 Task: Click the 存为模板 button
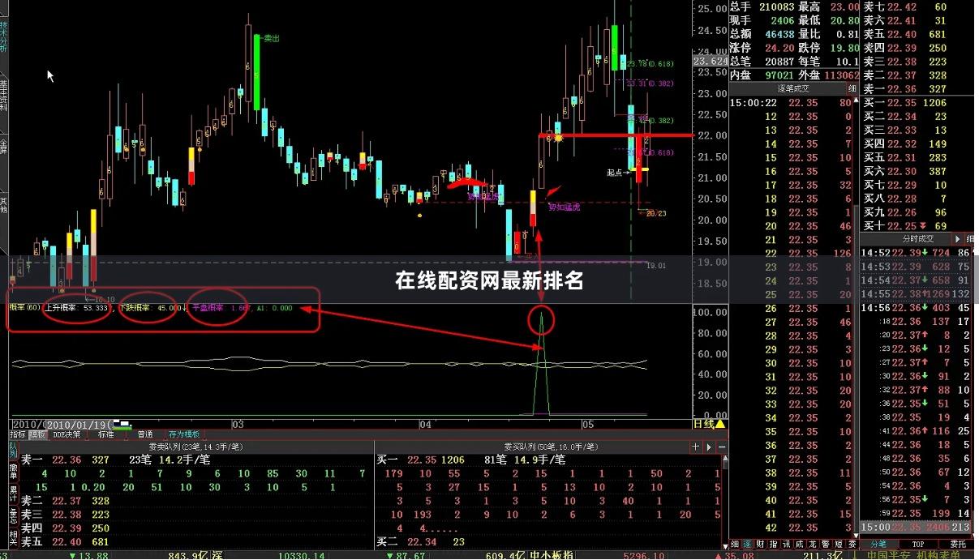[183, 434]
